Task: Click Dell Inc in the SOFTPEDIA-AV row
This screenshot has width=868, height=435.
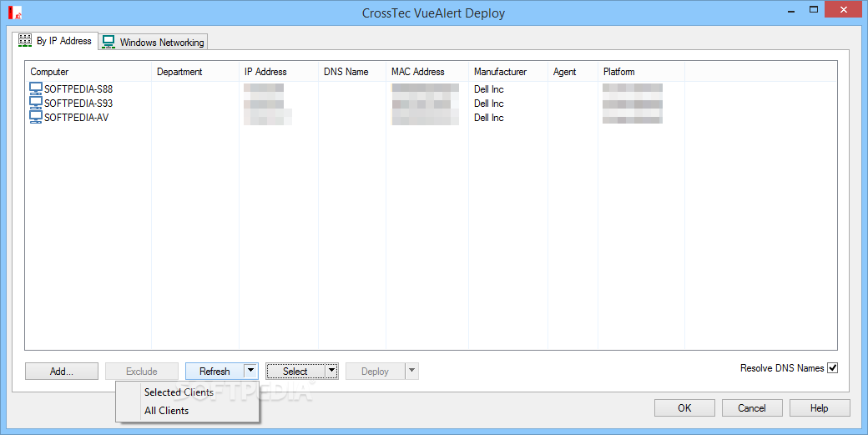Action: pyautogui.click(x=489, y=118)
